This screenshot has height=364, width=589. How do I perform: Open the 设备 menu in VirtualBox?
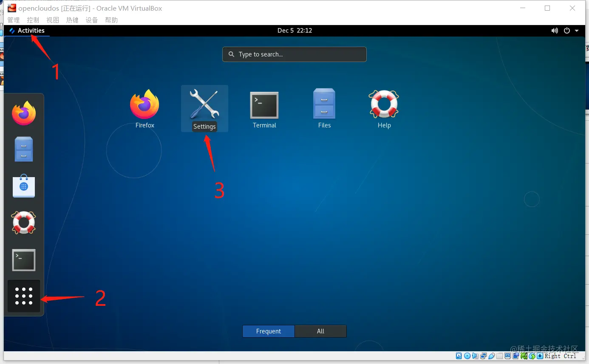click(92, 20)
